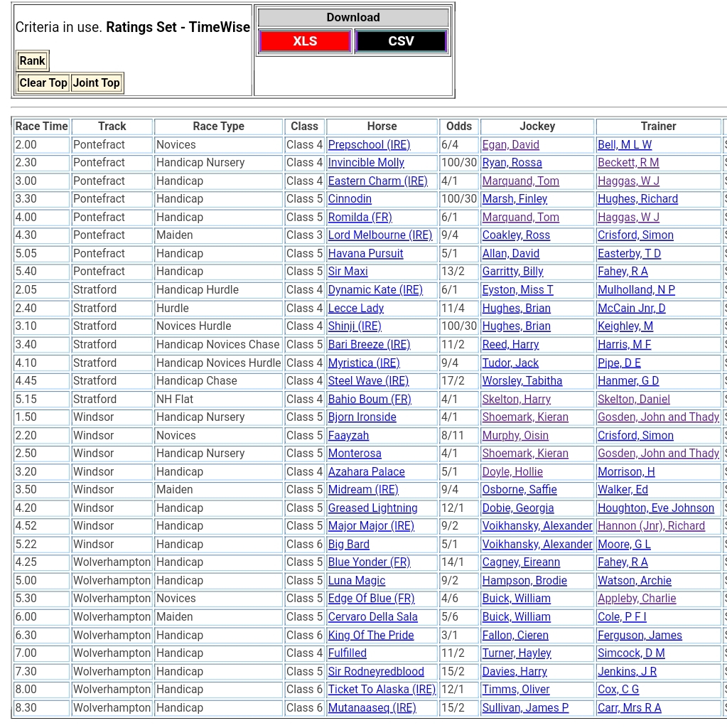This screenshot has height=728, width=727.
Task: Download the ratings as XLS
Action: 305,41
